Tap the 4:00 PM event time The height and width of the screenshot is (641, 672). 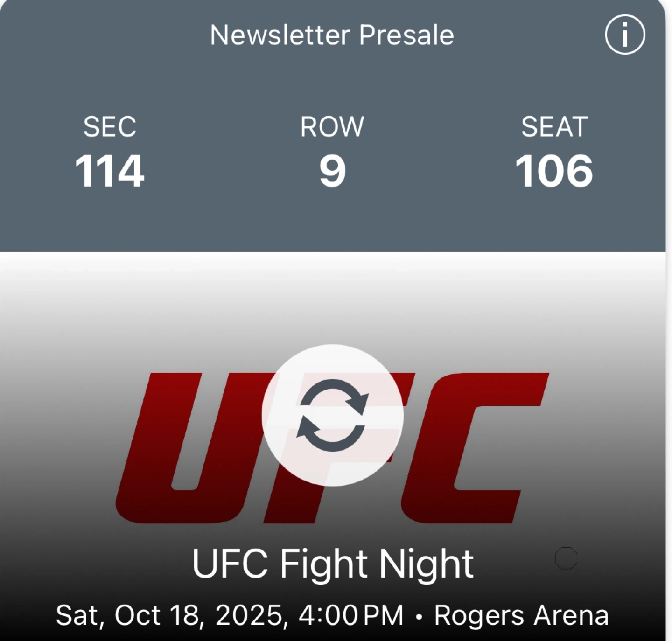(351, 615)
